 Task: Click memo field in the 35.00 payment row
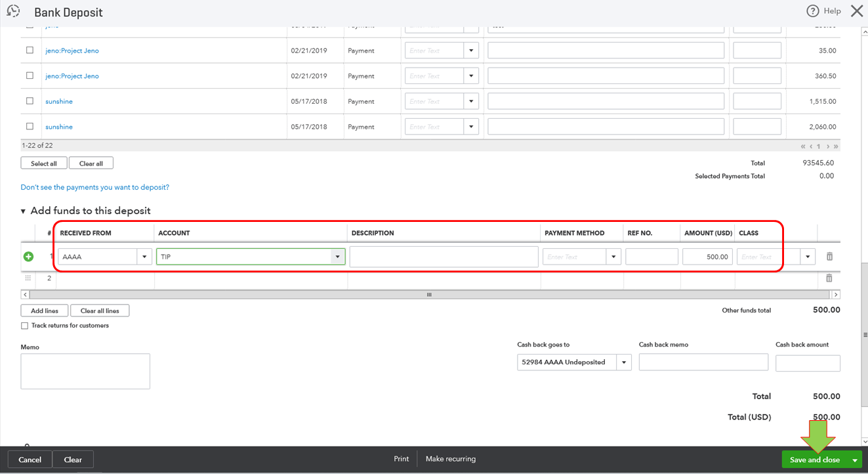tap(606, 51)
